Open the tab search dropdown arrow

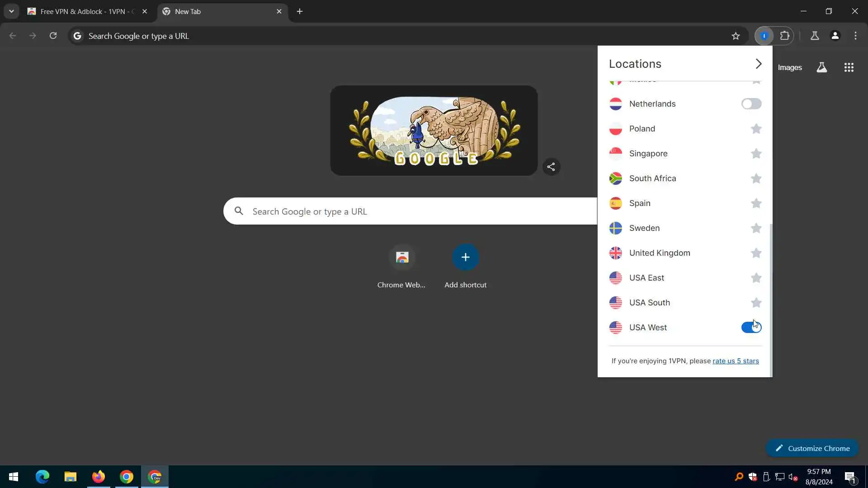point(11,11)
